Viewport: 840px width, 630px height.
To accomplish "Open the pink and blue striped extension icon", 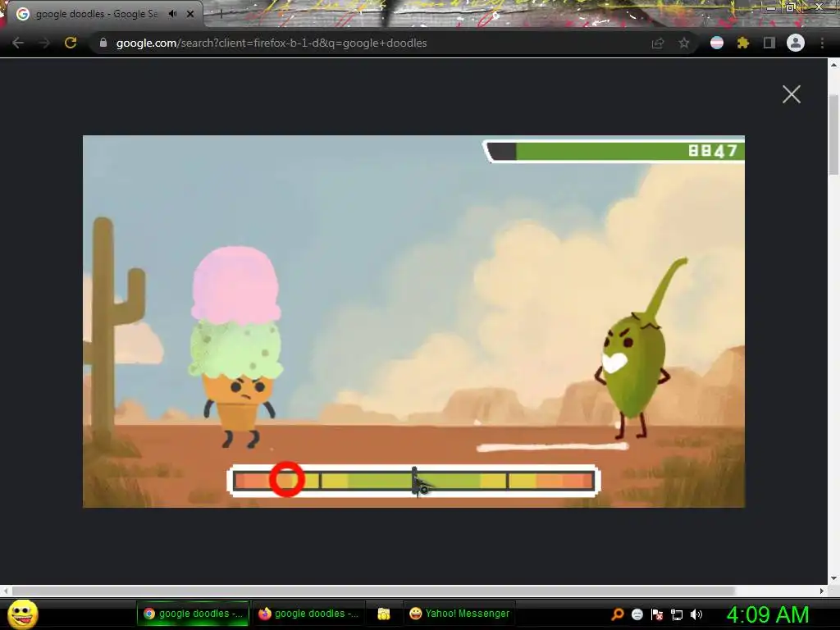I will coord(716,43).
